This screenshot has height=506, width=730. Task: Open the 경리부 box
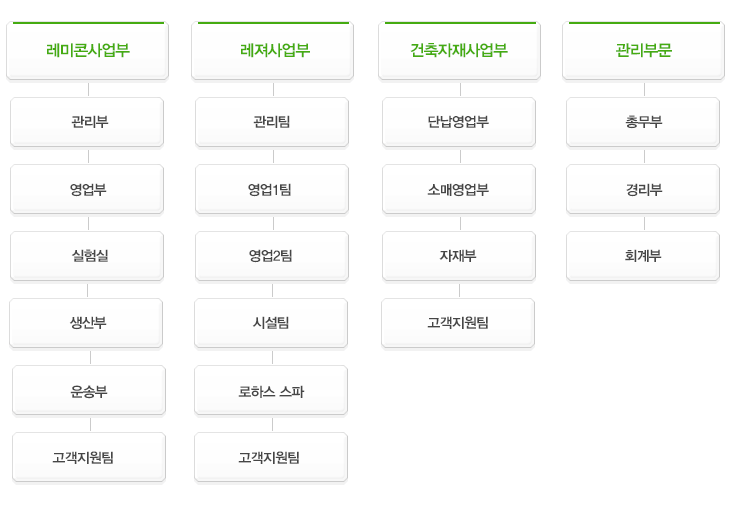click(x=643, y=189)
